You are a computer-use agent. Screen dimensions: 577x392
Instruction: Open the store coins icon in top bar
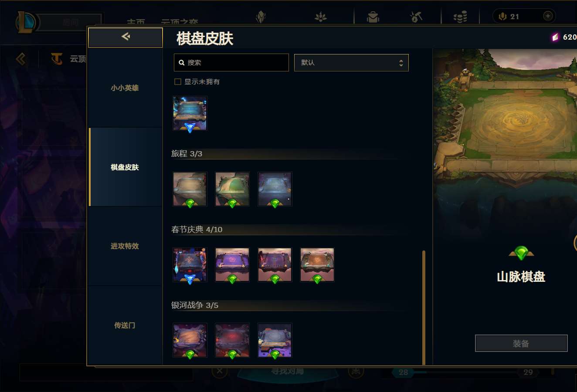[x=460, y=17]
